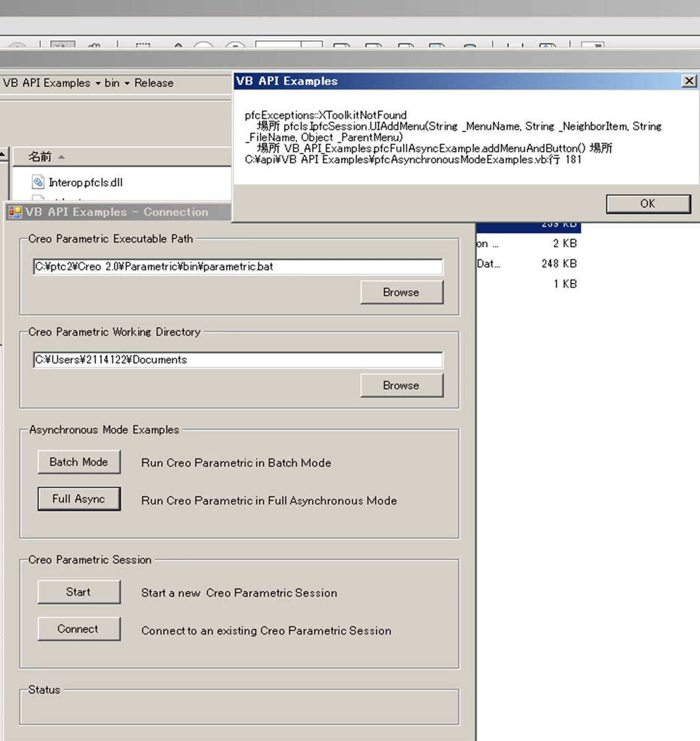Viewport: 700px width, 741px height.
Task: Click OK in the error dialog
Action: (648, 204)
